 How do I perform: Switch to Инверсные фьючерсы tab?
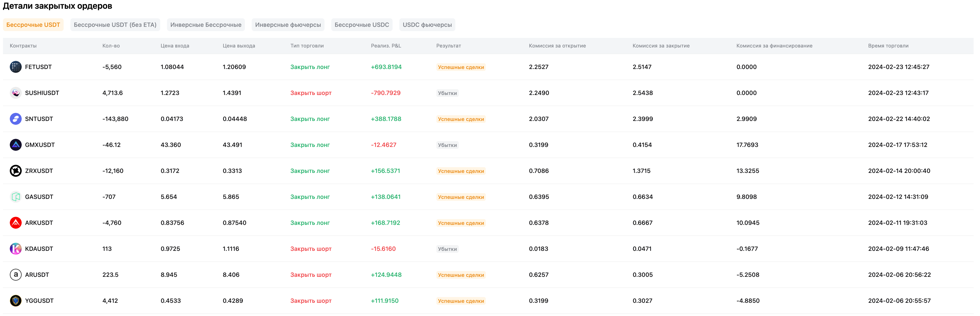pos(288,25)
